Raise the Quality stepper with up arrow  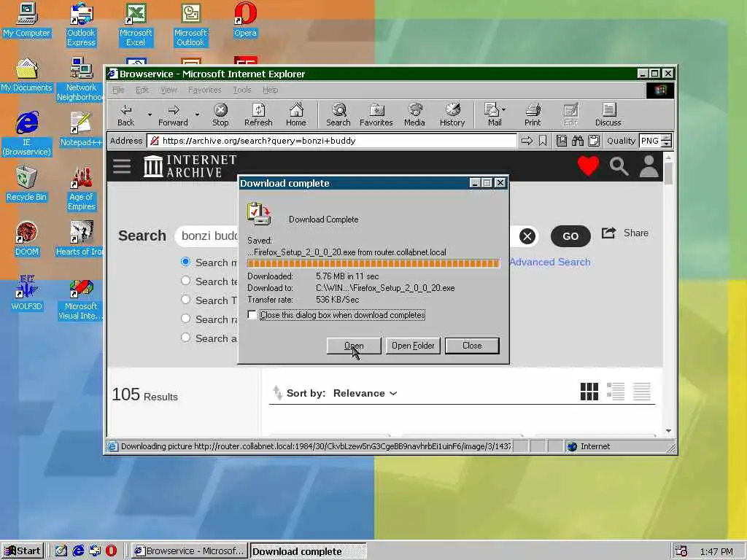(667, 138)
